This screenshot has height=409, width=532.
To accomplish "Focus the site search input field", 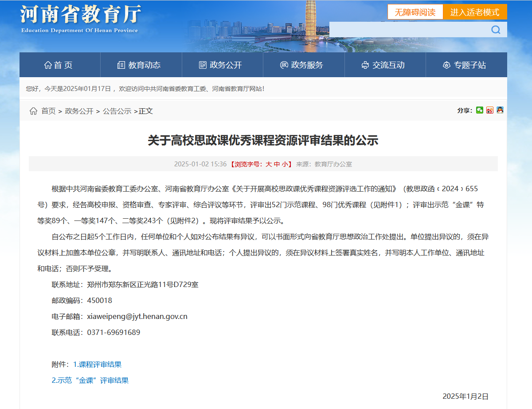I will pos(408,30).
